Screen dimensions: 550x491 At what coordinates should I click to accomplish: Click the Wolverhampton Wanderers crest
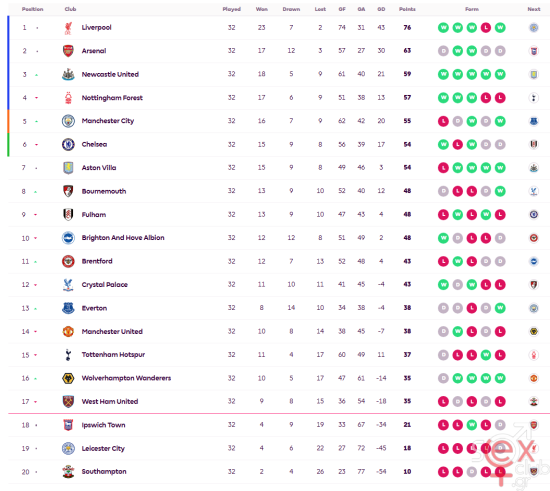point(68,378)
